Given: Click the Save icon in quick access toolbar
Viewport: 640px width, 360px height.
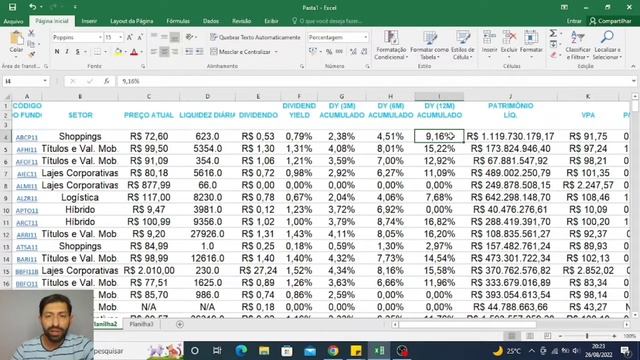Looking at the screenshot, I should click(x=12, y=7).
